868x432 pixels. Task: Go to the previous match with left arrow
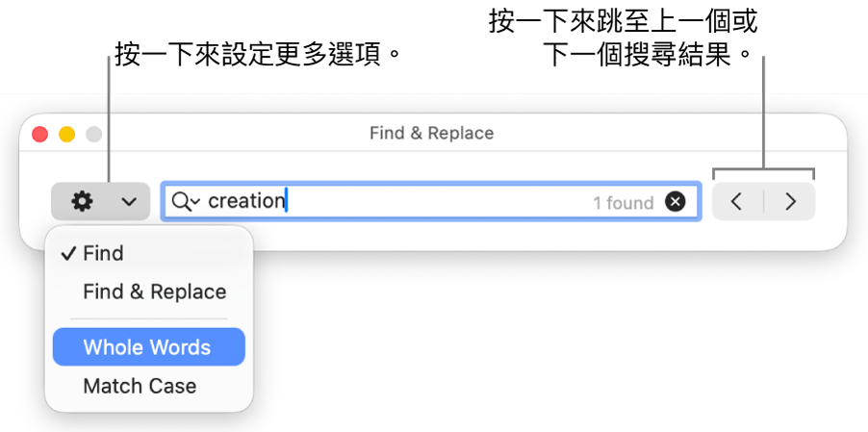737,202
